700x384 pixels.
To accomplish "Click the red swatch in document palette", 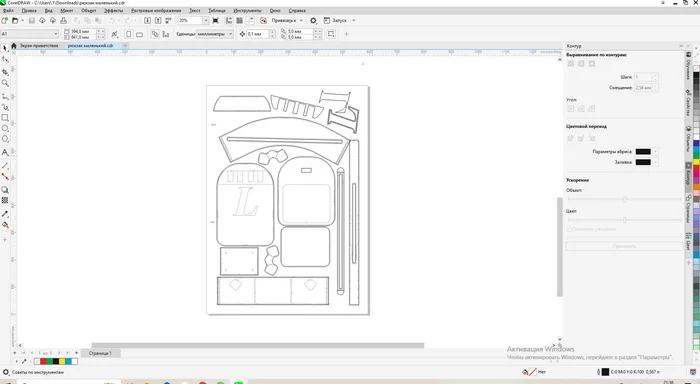I will pos(43,361).
